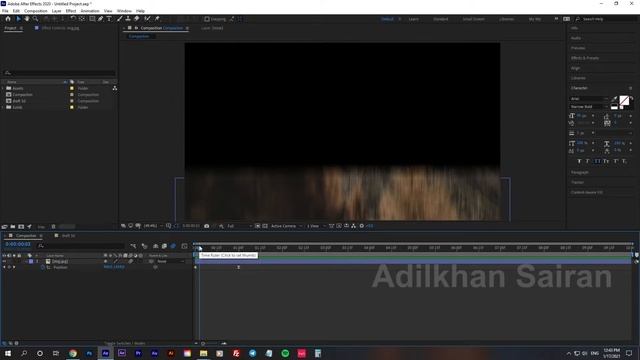Click the new composition icon in Project panel

click(21, 227)
